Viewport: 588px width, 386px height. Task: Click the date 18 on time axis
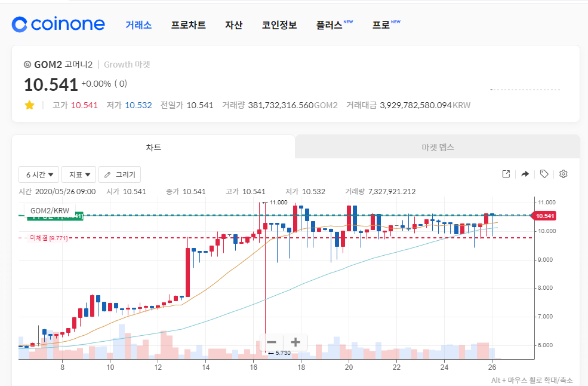click(x=301, y=367)
